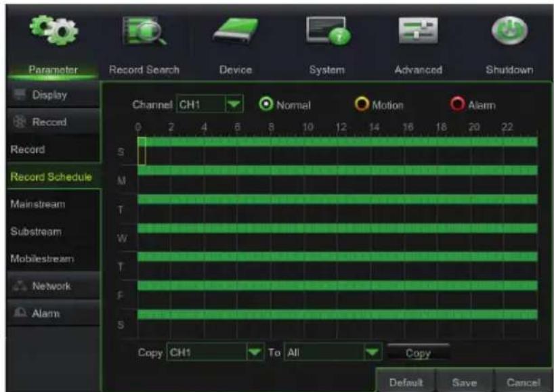This screenshot has width=554, height=392.
Task: Switch to the Parameter tab label
Action: pos(53,70)
